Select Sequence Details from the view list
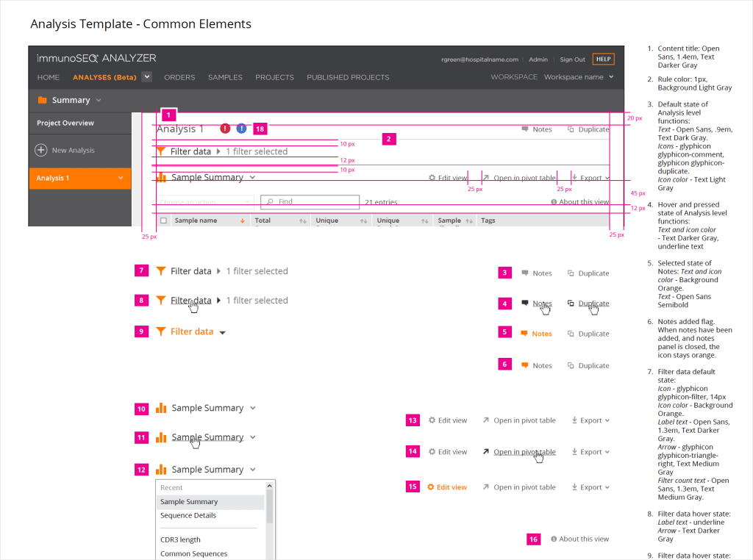753x560 pixels. coord(188,515)
